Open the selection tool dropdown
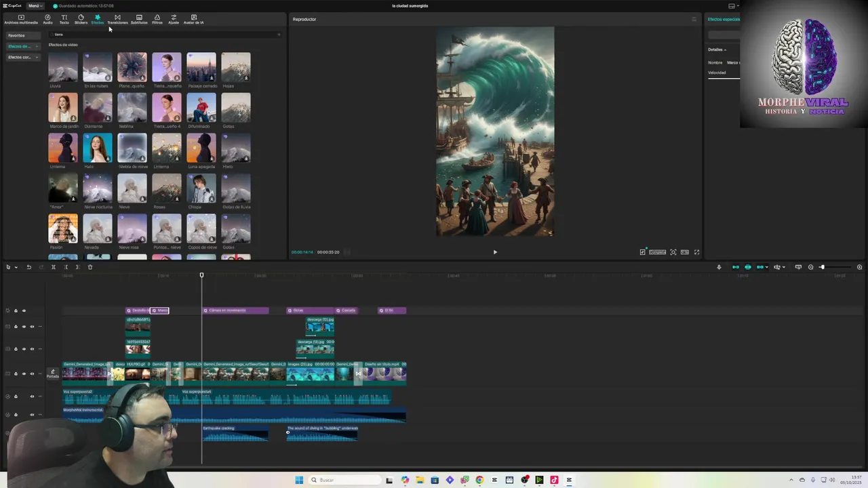Viewport: 868px width, 488px height. pos(16,267)
